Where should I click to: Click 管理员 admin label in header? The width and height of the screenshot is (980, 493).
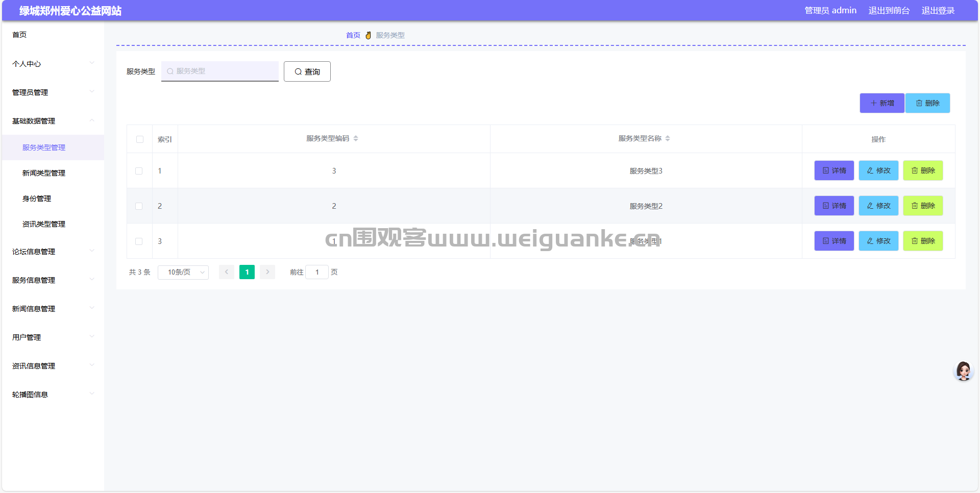(830, 10)
